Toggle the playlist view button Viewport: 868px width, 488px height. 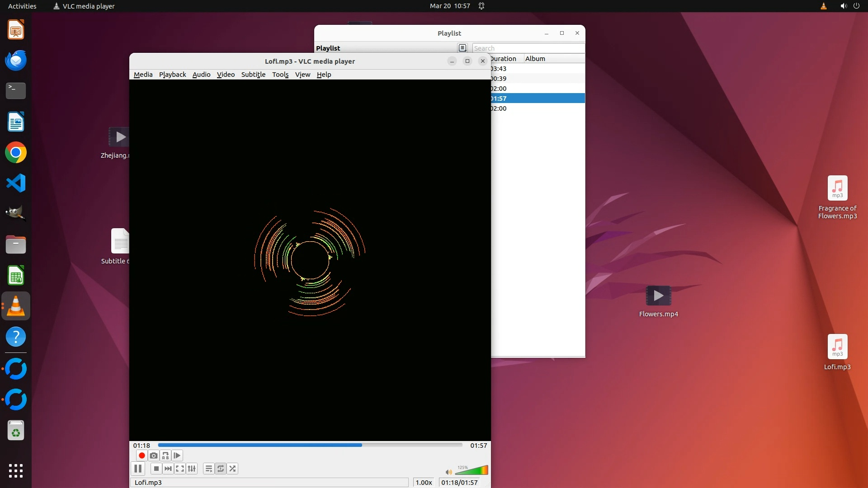pyautogui.click(x=208, y=469)
